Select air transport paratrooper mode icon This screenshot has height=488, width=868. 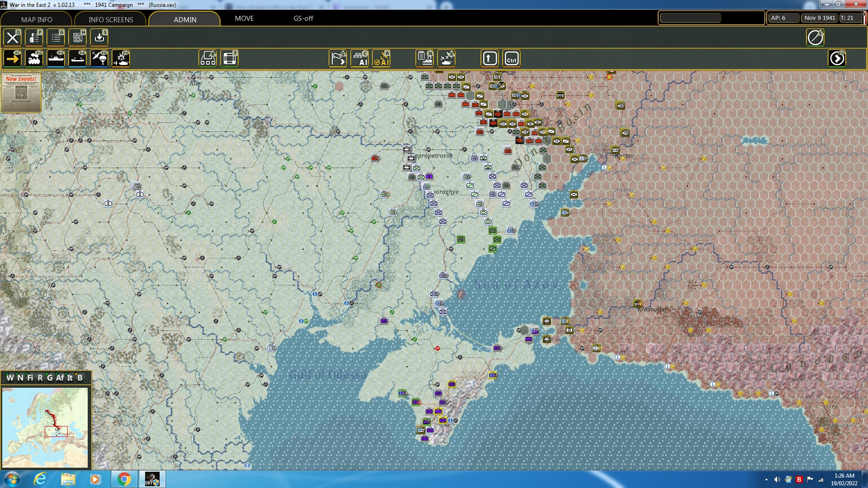(99, 59)
